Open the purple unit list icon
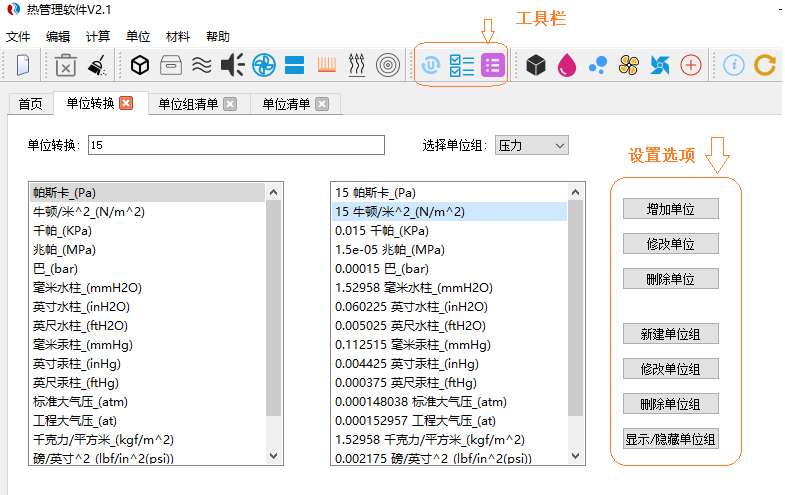This screenshot has width=785, height=495. 493,65
